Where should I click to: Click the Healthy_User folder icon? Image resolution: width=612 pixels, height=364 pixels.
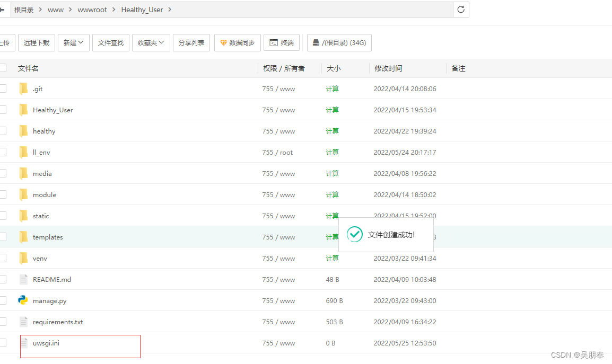(x=23, y=110)
